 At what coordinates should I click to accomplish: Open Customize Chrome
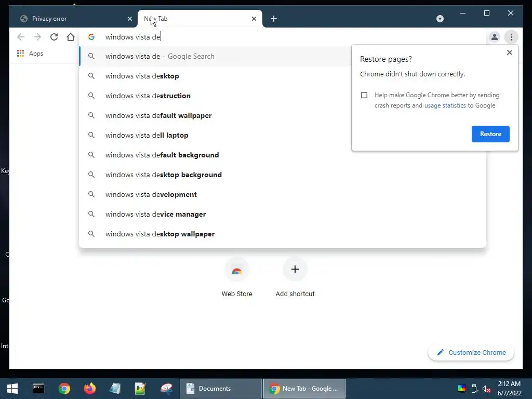(471, 353)
